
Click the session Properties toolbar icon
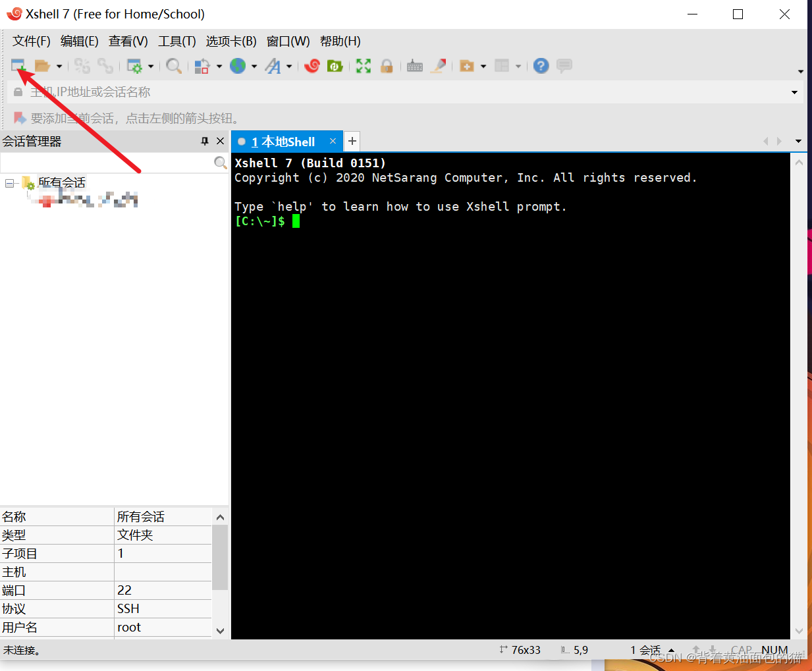(x=134, y=66)
